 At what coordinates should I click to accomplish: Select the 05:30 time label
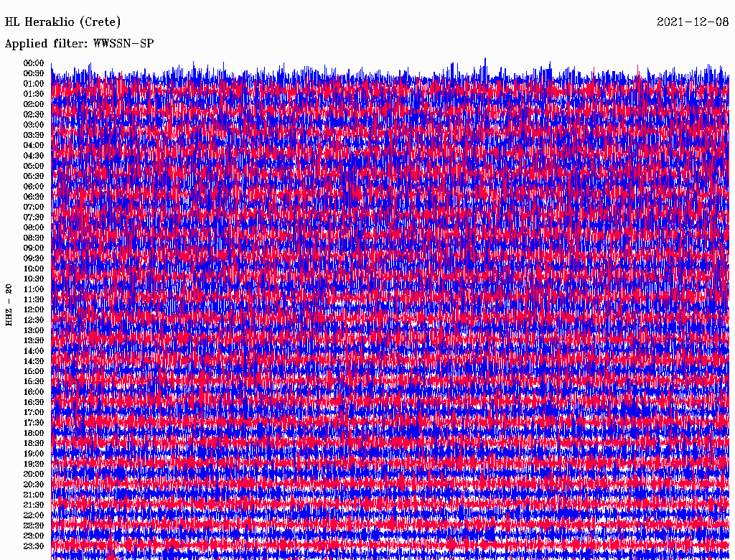click(33, 176)
